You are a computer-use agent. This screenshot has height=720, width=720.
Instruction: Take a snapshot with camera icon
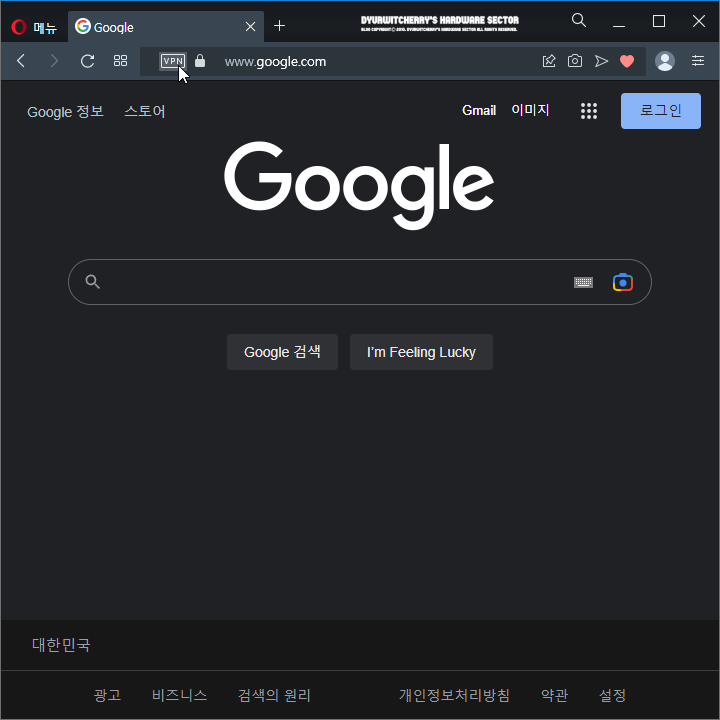click(x=574, y=61)
